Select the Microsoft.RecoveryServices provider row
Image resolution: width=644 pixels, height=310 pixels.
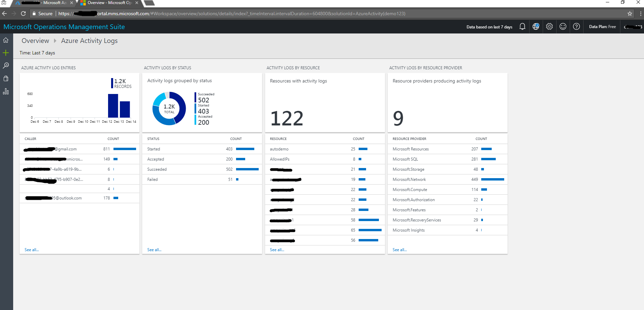(447, 220)
